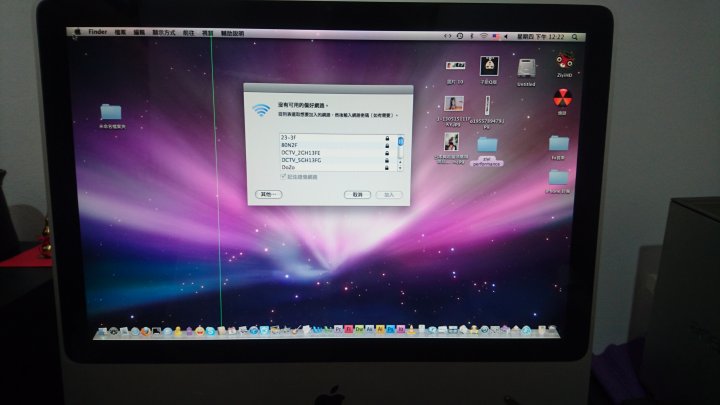
Task: Click the menu bar clock showing 12:22
Action: click(541, 37)
